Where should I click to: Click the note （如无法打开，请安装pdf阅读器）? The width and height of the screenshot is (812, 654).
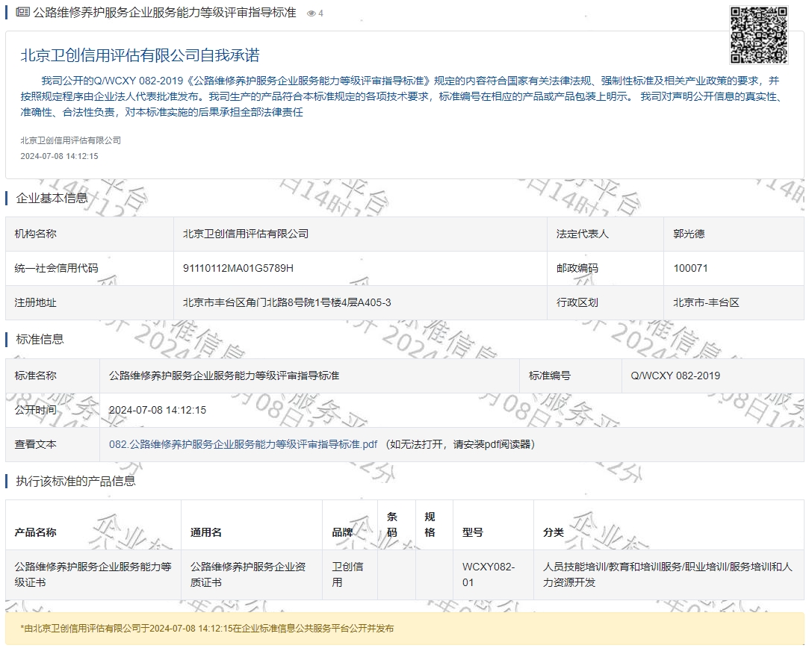460,444
